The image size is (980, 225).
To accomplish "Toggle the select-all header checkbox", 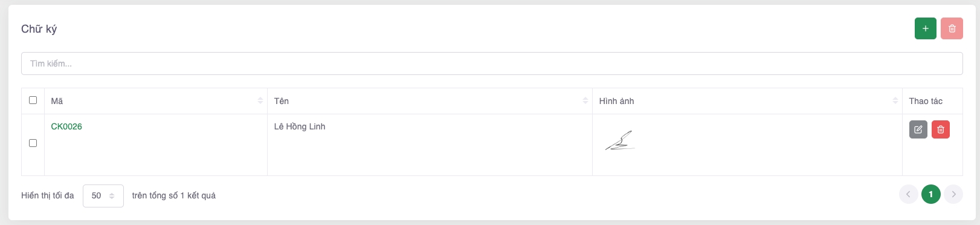I will click(33, 100).
